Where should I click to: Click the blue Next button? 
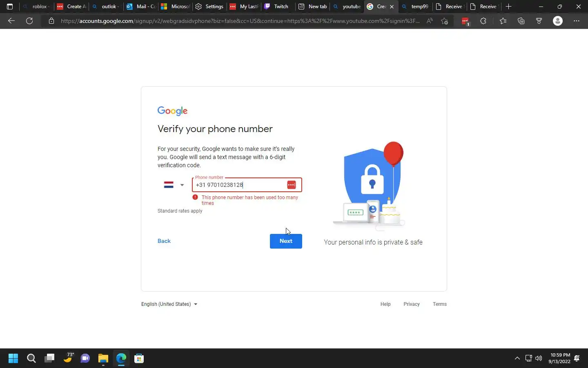coord(286,241)
